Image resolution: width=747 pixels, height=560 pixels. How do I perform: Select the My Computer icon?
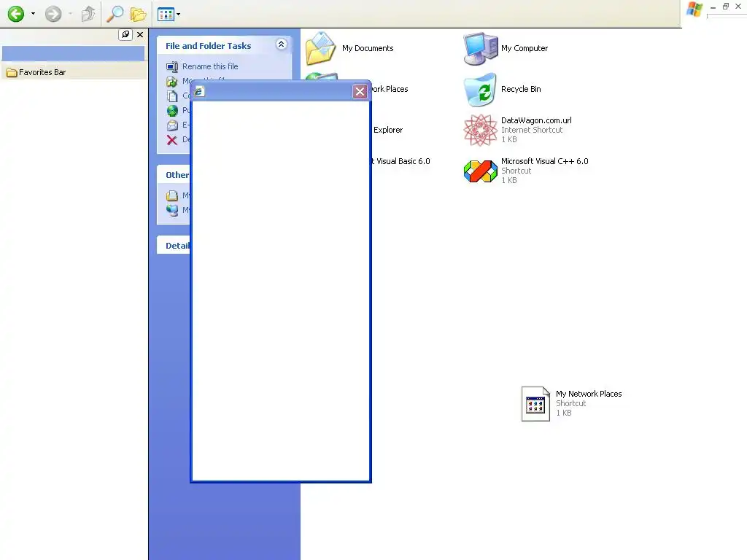480,49
